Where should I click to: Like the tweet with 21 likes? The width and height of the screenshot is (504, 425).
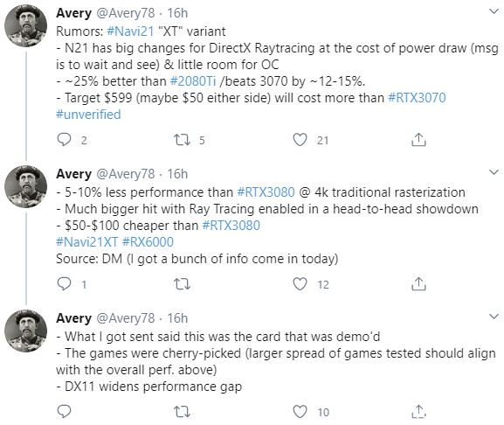click(x=300, y=140)
